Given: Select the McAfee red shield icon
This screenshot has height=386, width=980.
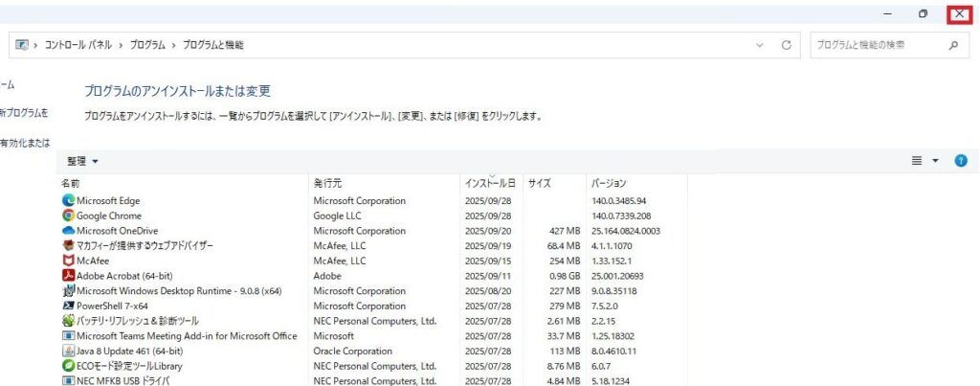Looking at the screenshot, I should (x=68, y=261).
